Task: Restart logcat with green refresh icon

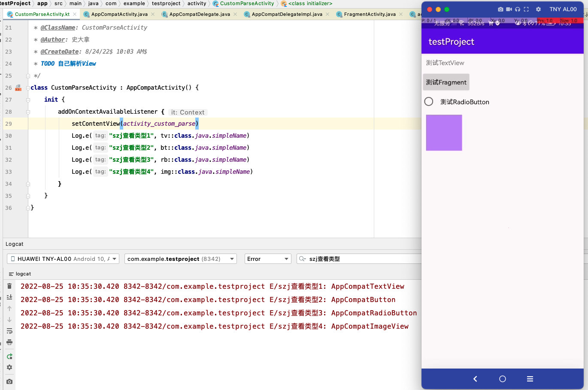Action: 9,356
